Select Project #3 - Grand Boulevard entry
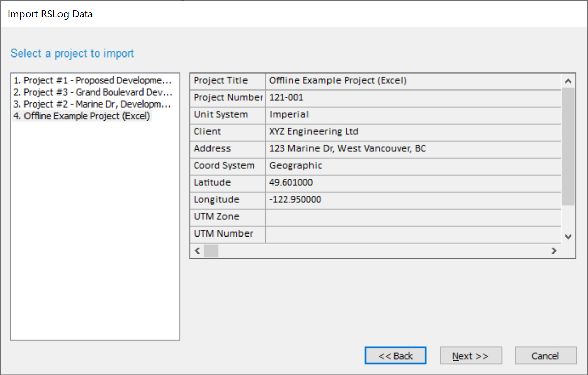588x375 pixels. click(93, 92)
